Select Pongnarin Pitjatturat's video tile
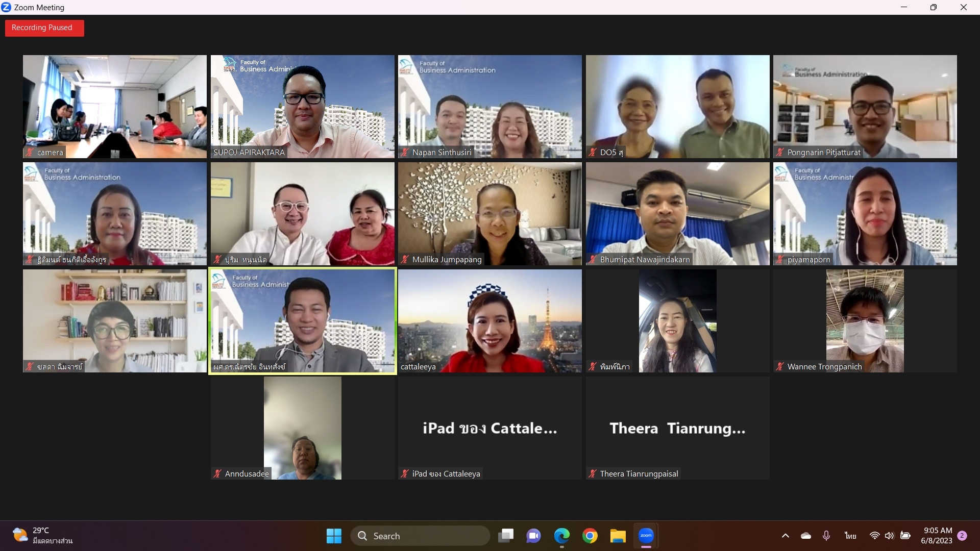 pyautogui.click(x=865, y=107)
